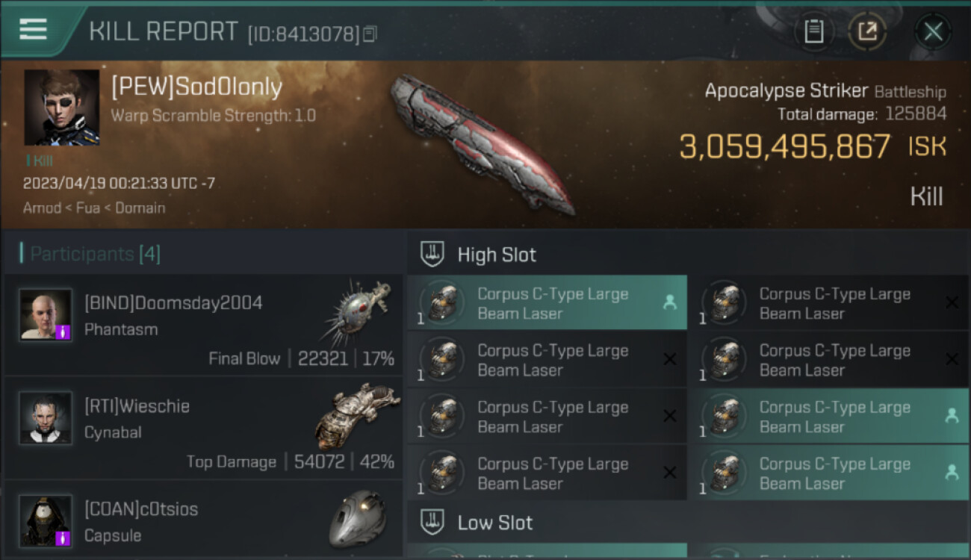Screen dimensions: 971x560
Task: Click the Amod < Fua < Domain location
Action: coord(94,208)
